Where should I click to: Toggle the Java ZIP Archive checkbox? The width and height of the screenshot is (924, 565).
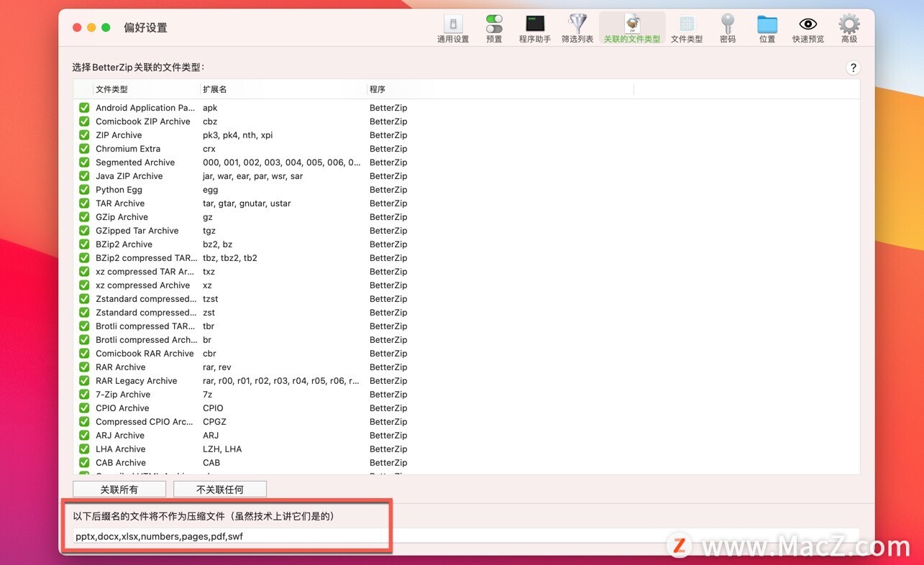pos(84,176)
